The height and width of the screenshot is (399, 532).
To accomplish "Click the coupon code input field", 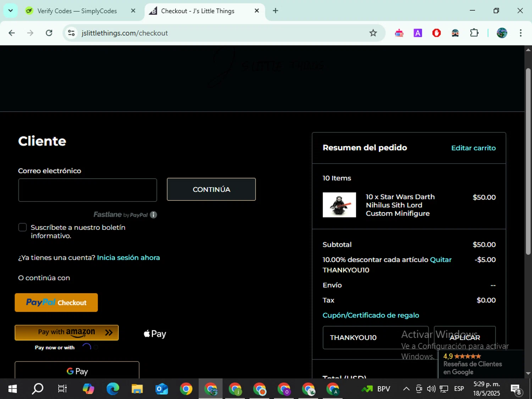I will [x=376, y=338].
